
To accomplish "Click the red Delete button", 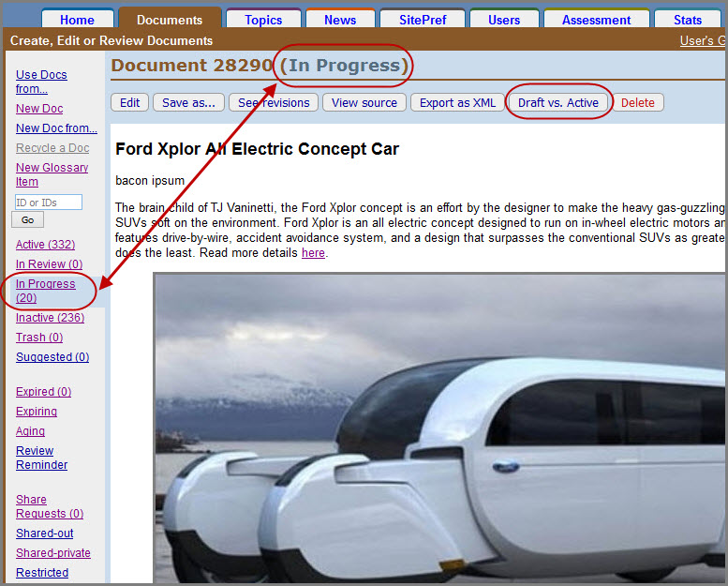I will pyautogui.click(x=637, y=103).
